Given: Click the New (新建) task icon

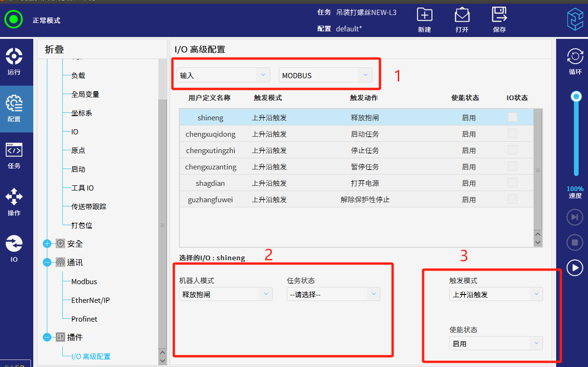Looking at the screenshot, I should 424,15.
